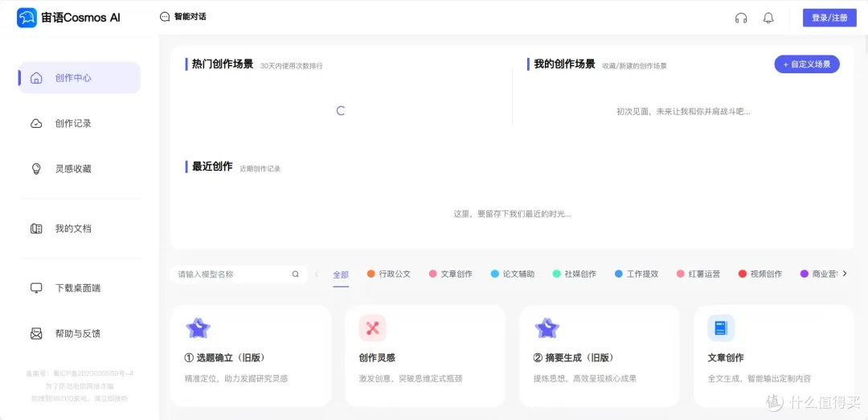Open the notification bell icon

768,18
